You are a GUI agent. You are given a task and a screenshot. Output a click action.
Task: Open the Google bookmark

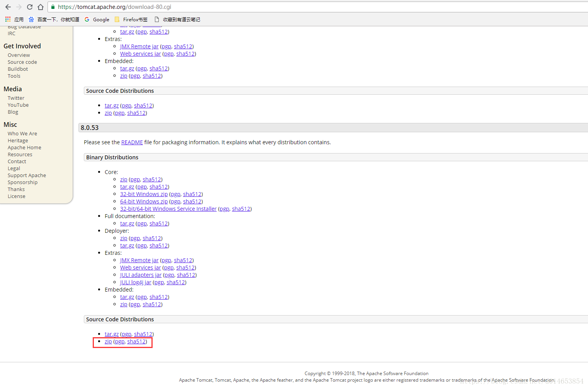[97, 19]
